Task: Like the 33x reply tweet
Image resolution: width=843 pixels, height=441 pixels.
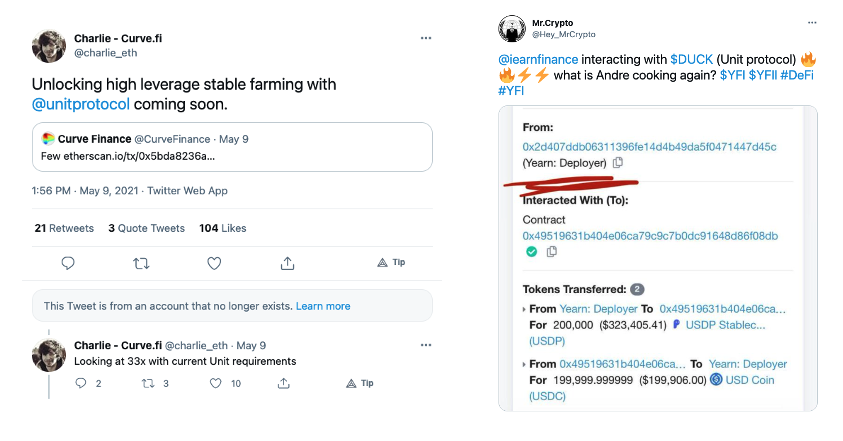Action: coord(221,383)
